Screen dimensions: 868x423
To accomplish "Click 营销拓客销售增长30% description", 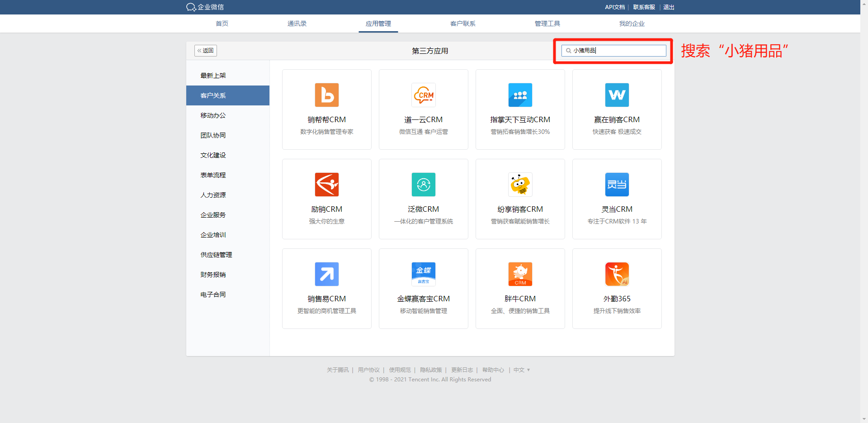I will tap(520, 132).
